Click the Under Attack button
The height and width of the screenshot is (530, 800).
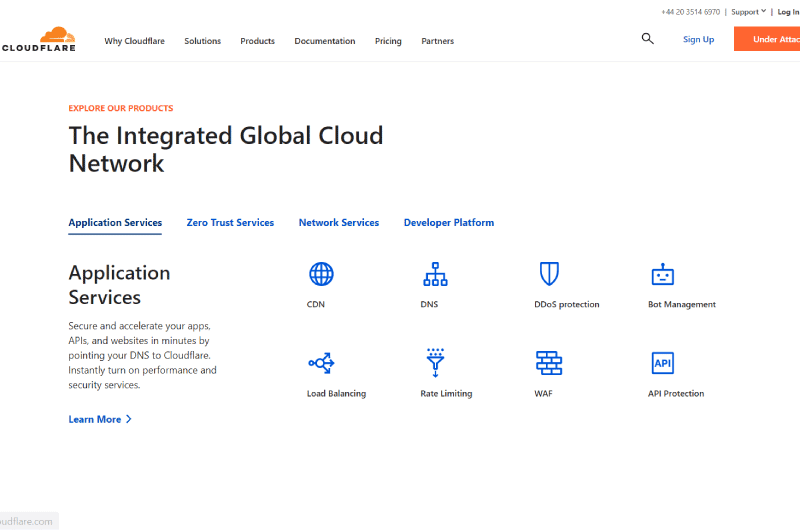click(x=767, y=39)
